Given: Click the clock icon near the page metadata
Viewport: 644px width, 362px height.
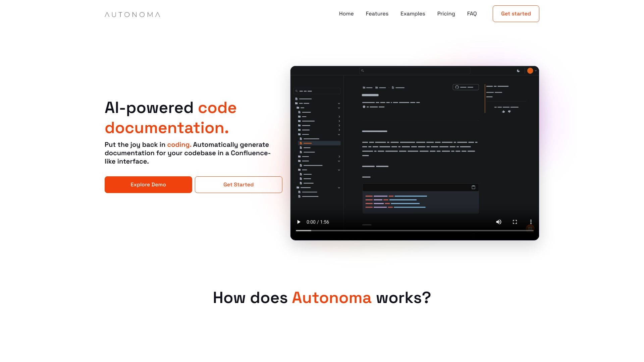Looking at the screenshot, I should pos(364,107).
